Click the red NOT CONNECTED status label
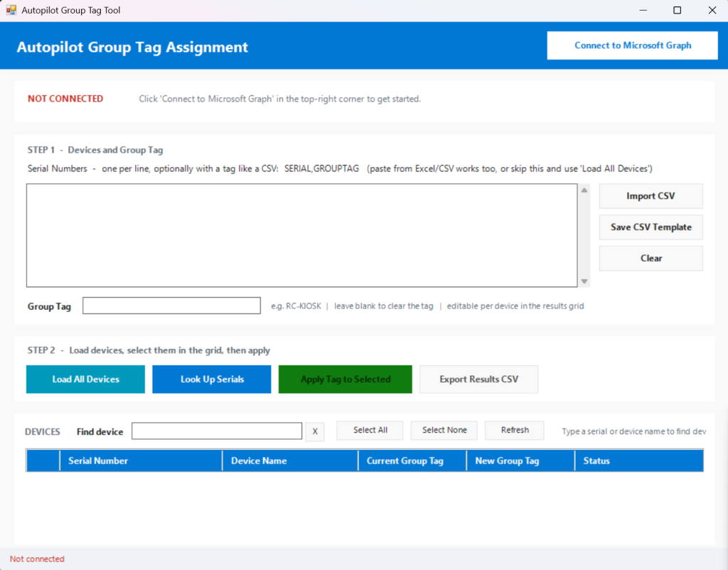 [65, 99]
